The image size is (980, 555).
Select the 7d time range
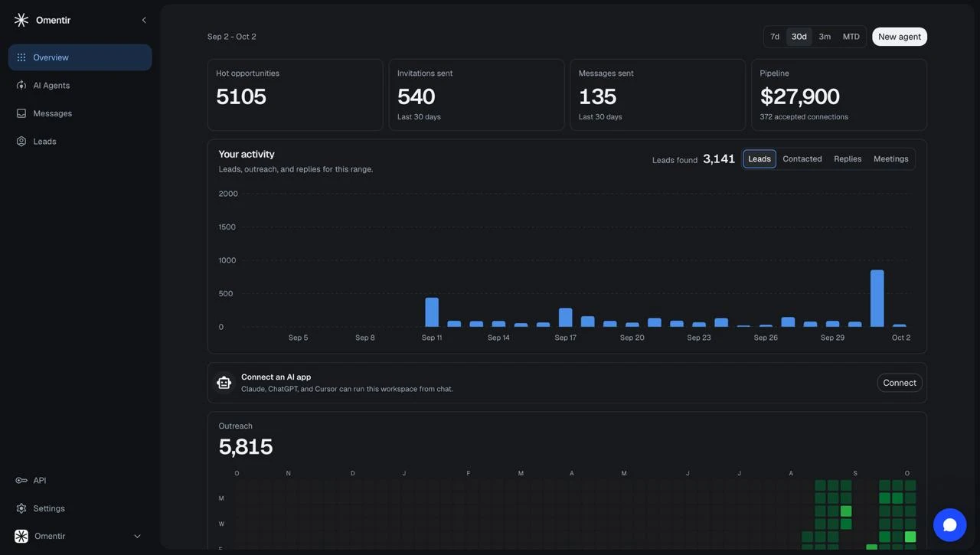pyautogui.click(x=775, y=37)
